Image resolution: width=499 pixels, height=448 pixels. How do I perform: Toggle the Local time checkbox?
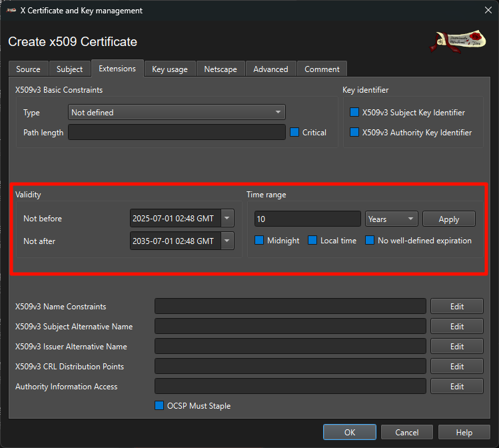click(312, 240)
